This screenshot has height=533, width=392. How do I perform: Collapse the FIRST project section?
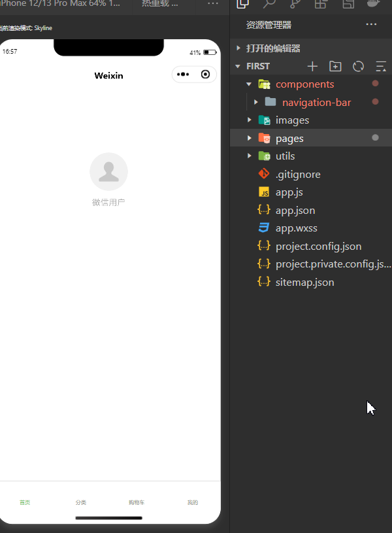[x=238, y=66]
